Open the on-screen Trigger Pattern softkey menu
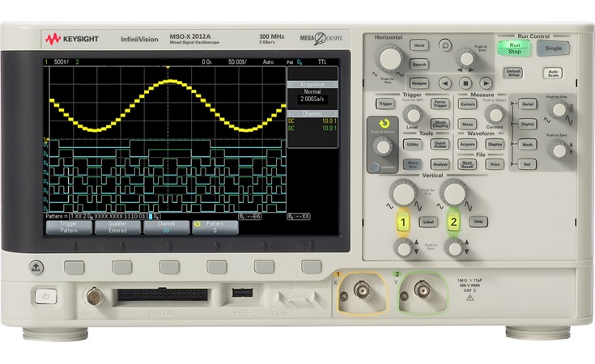595x364 pixels. 69,227
